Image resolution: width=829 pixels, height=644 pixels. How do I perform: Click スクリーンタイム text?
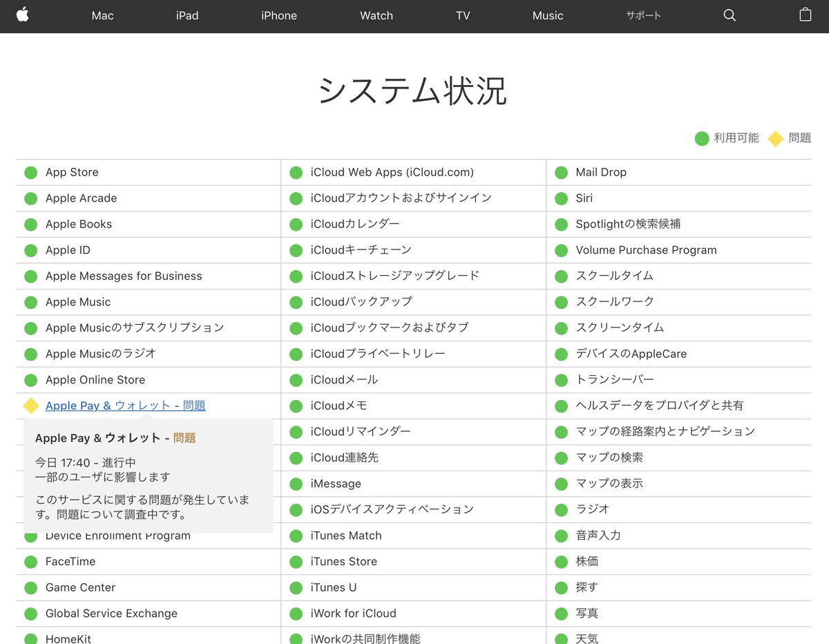click(620, 328)
